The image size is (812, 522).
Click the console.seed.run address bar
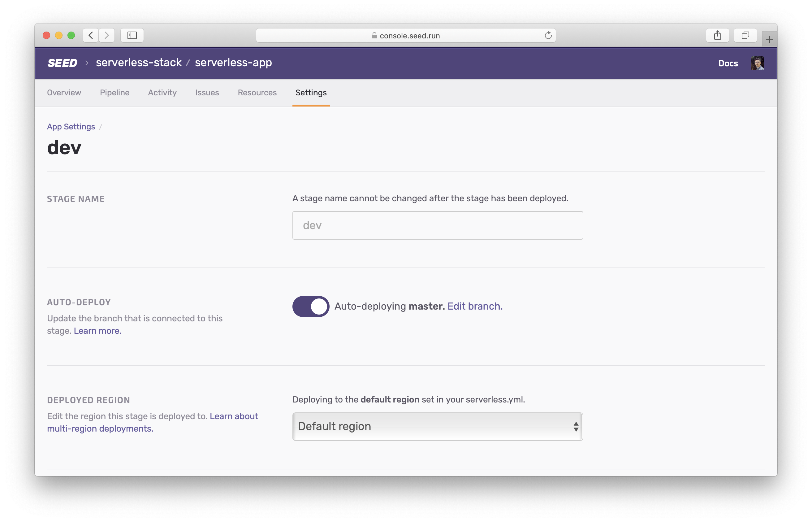click(405, 36)
